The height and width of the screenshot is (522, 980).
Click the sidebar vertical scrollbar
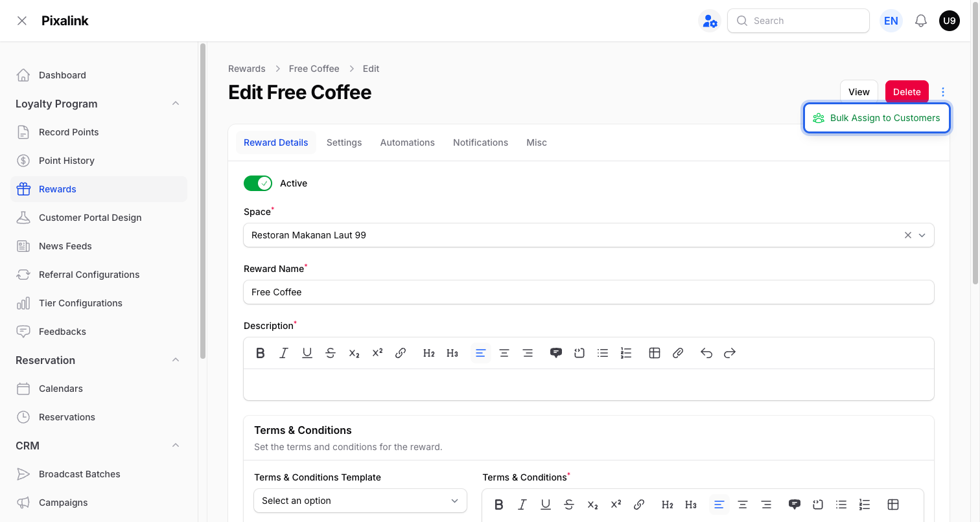point(203,201)
